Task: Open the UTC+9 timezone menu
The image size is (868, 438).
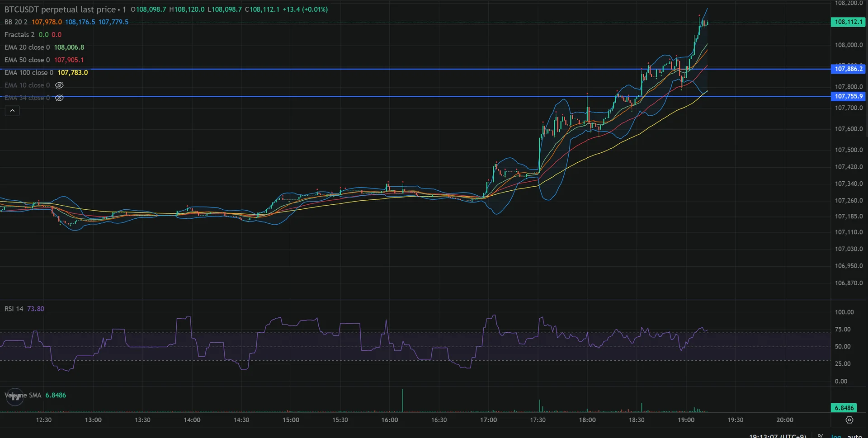Action: click(777, 436)
